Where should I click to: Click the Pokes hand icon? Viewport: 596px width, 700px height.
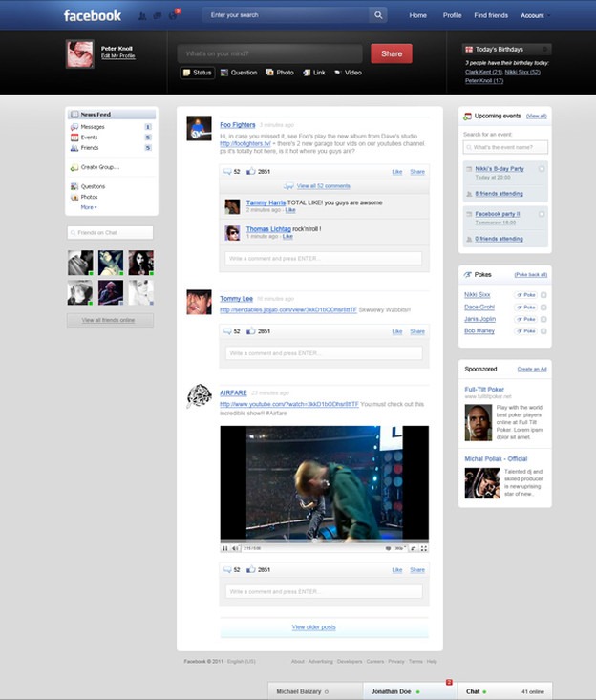pyautogui.click(x=467, y=274)
